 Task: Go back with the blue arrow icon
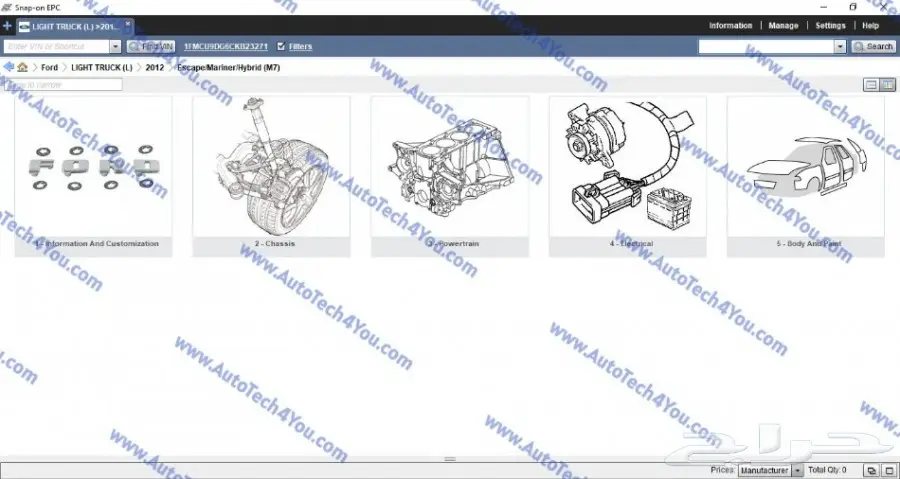(8, 67)
